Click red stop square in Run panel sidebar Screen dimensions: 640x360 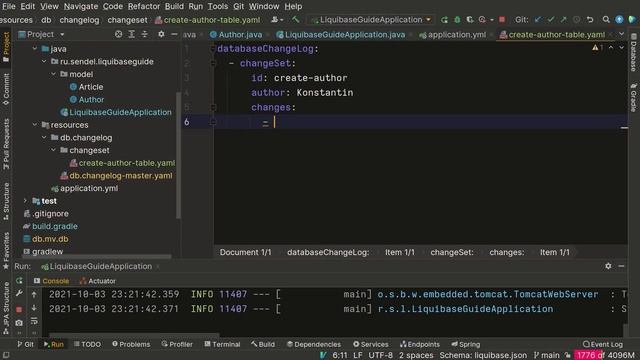click(19, 309)
